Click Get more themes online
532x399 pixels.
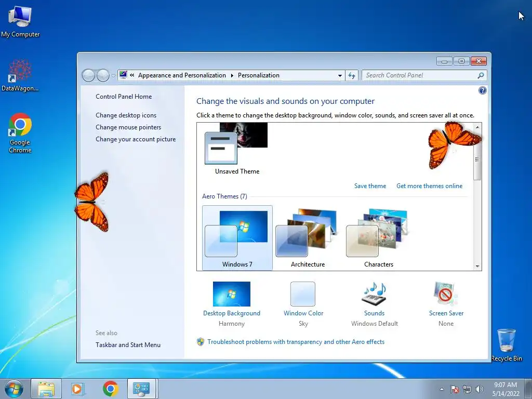point(429,186)
